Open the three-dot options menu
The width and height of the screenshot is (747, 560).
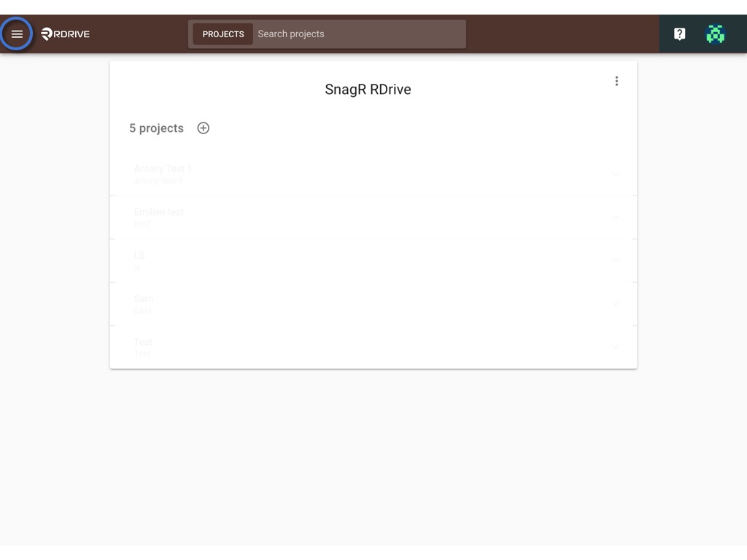[616, 81]
